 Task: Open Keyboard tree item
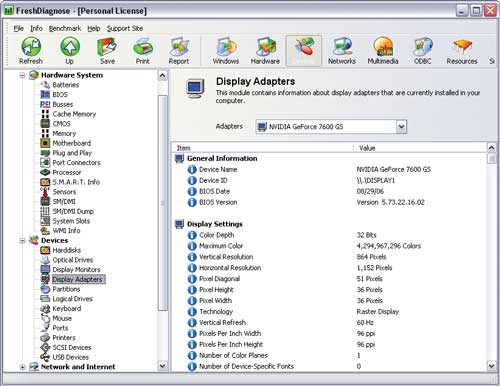pos(67,308)
